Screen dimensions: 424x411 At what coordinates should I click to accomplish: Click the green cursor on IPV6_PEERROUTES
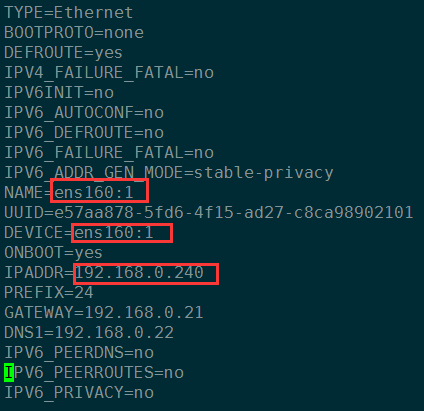9,372
